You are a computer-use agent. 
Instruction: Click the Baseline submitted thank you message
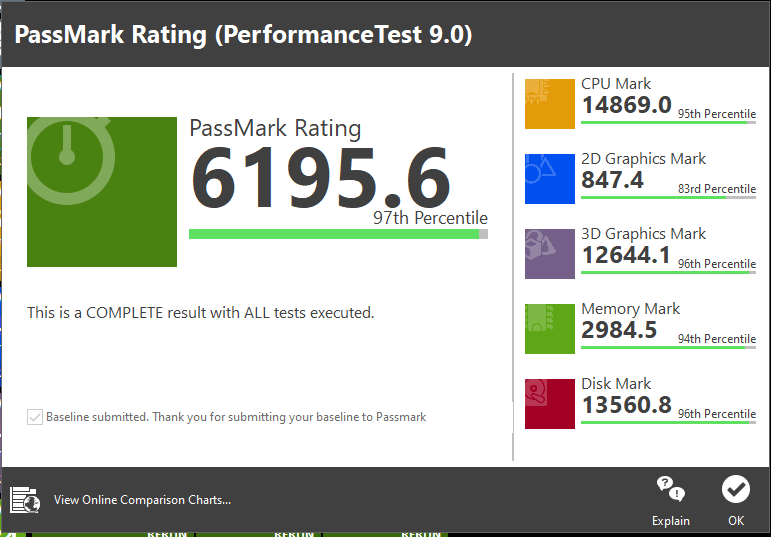point(236,417)
